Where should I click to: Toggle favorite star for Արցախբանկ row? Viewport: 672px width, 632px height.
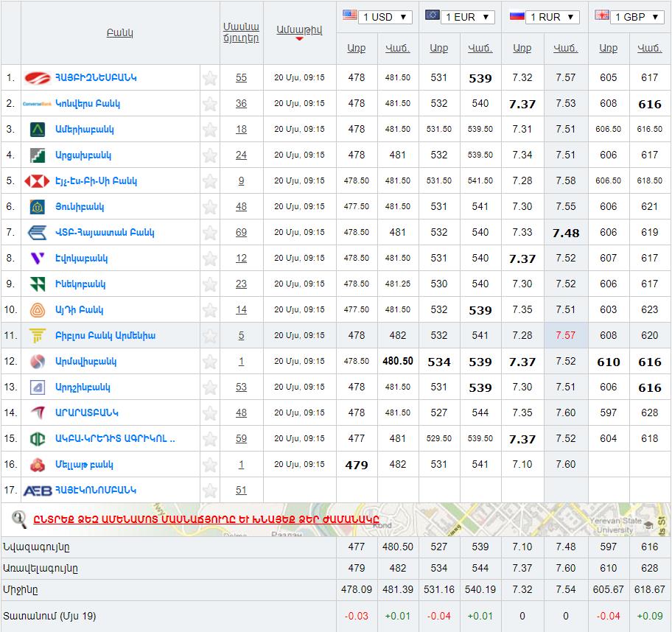click(x=210, y=155)
